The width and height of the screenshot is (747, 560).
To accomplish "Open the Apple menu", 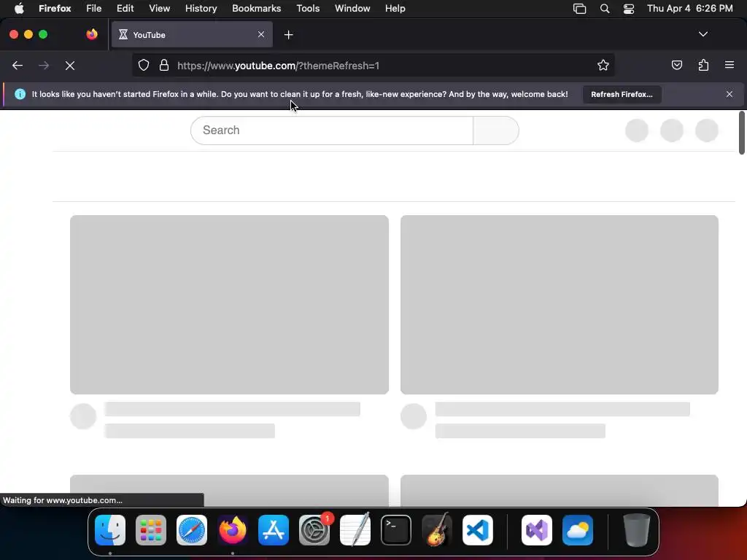I will click(19, 9).
